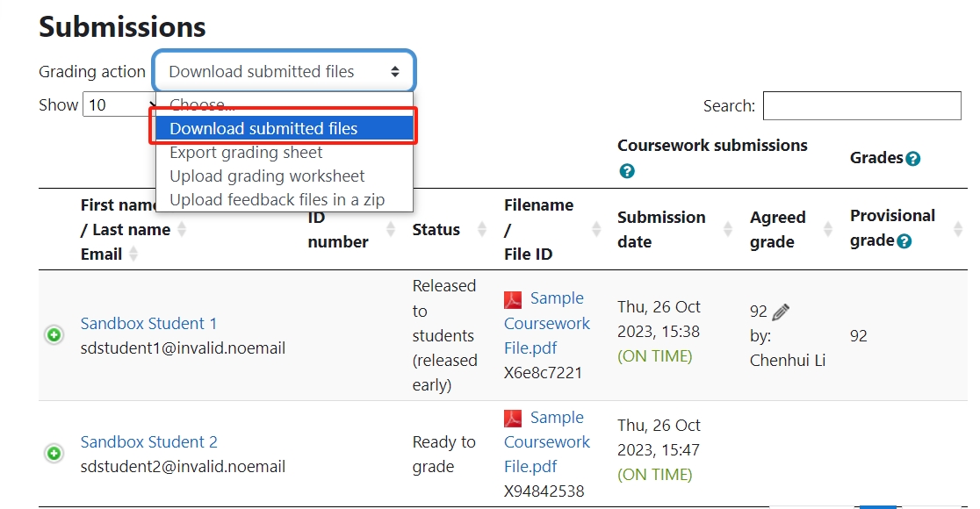
Task: Open the Grading action dropdown
Action: (x=283, y=71)
